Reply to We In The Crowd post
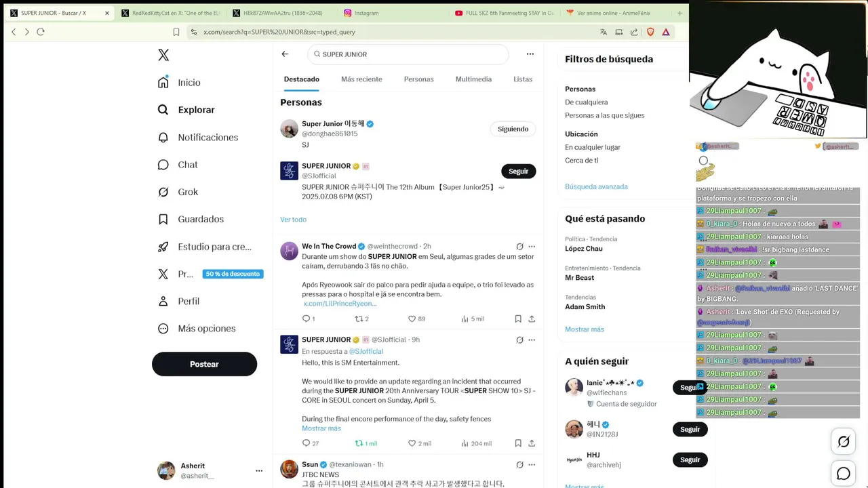The image size is (868, 488). pos(306,319)
